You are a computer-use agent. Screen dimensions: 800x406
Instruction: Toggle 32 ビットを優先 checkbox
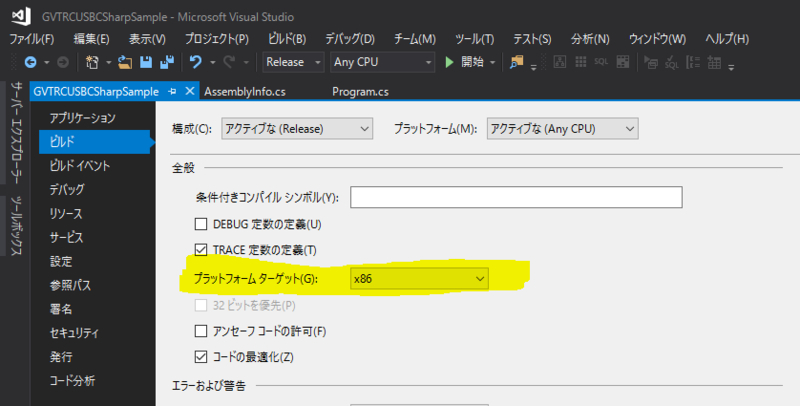click(x=201, y=305)
